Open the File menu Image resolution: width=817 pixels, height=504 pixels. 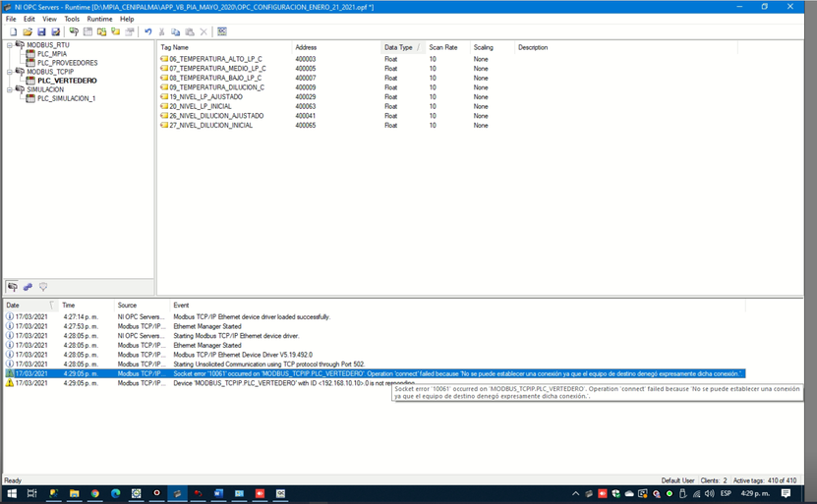pyautogui.click(x=11, y=19)
